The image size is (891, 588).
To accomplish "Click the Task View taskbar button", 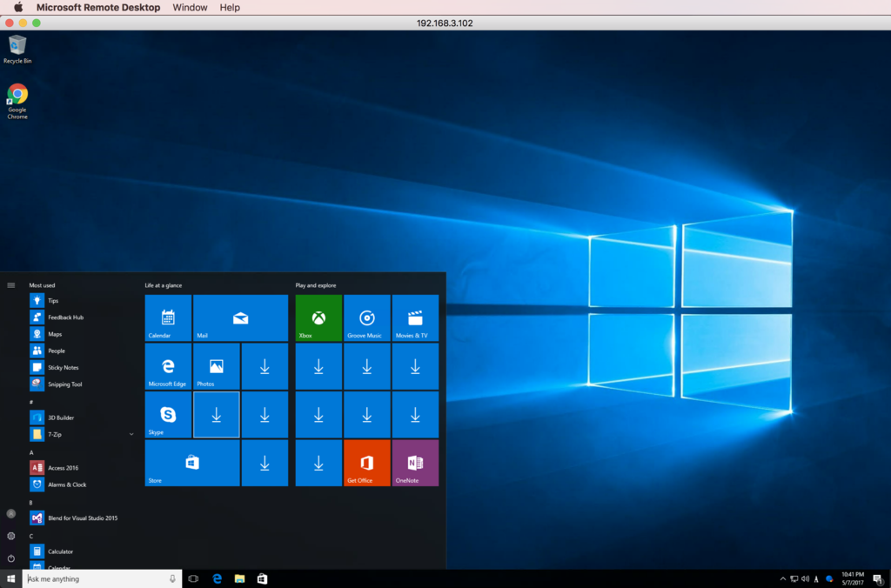I will click(x=193, y=579).
